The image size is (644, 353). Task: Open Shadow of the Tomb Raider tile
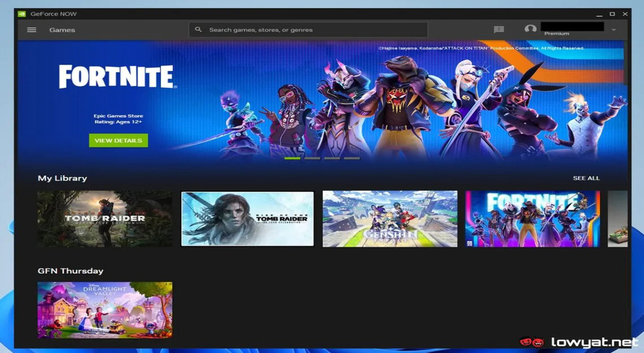coord(105,218)
